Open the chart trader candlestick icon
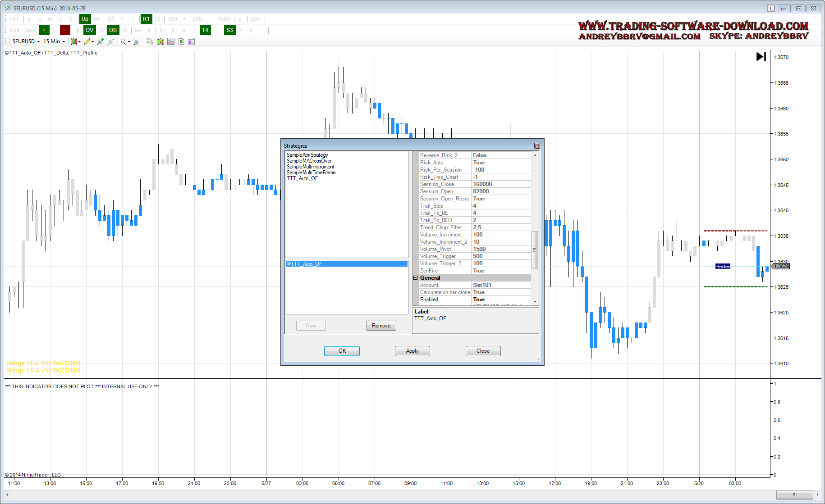The width and height of the screenshot is (825, 504). pyautogui.click(x=160, y=41)
